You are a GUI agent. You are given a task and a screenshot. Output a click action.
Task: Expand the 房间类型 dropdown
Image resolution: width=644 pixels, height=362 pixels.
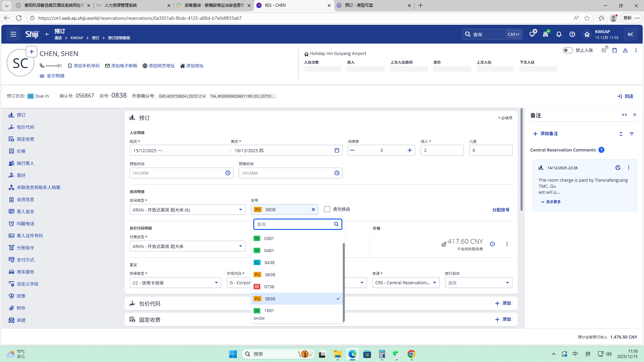(240, 210)
